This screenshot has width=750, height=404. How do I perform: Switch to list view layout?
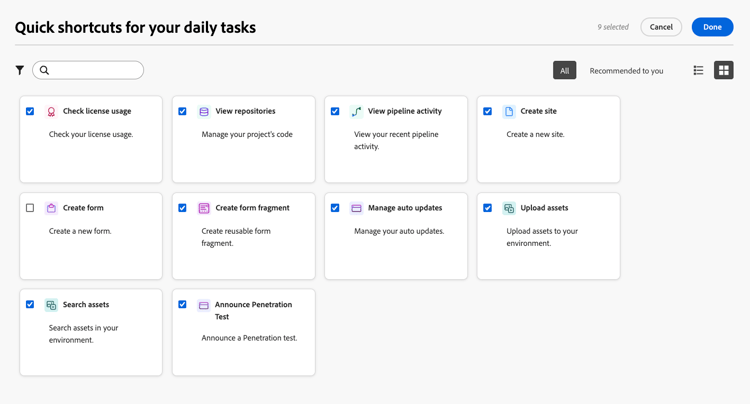point(698,70)
